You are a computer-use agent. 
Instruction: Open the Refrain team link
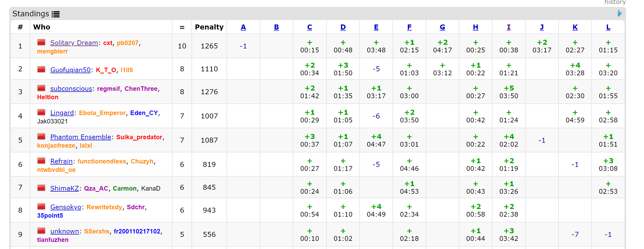click(x=61, y=161)
